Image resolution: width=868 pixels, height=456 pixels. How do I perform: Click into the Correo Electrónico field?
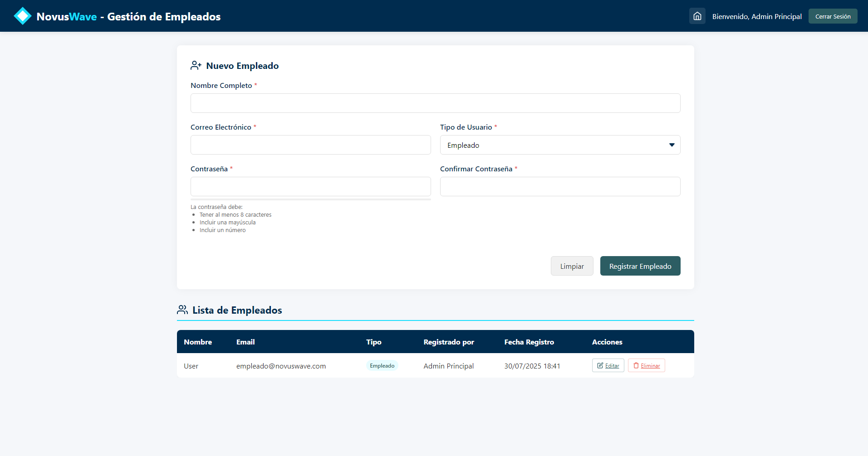coord(310,145)
